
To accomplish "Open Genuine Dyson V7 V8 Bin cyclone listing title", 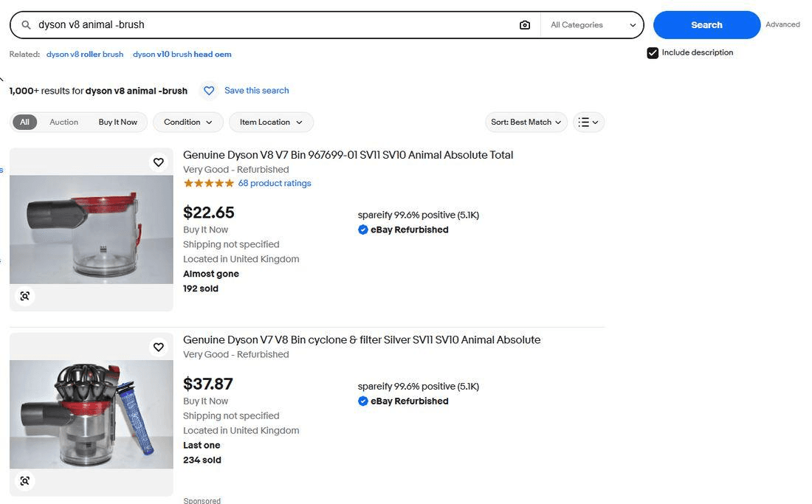I will point(362,340).
